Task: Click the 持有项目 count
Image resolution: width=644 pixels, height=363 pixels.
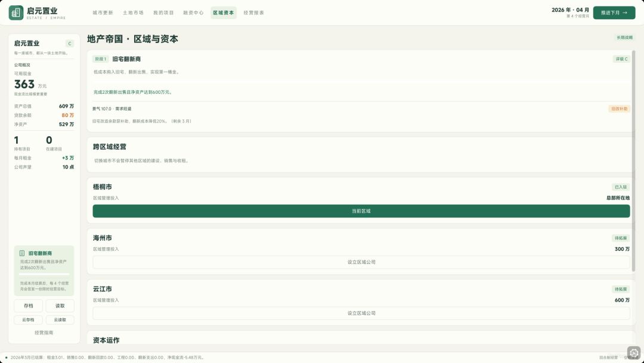Action: click(17, 140)
